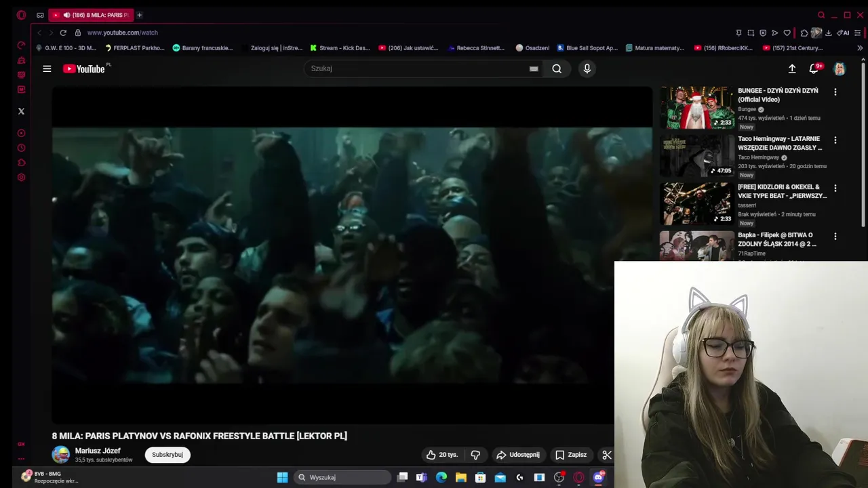
Task: Open on-screen keyboard in search box
Action: (x=534, y=68)
